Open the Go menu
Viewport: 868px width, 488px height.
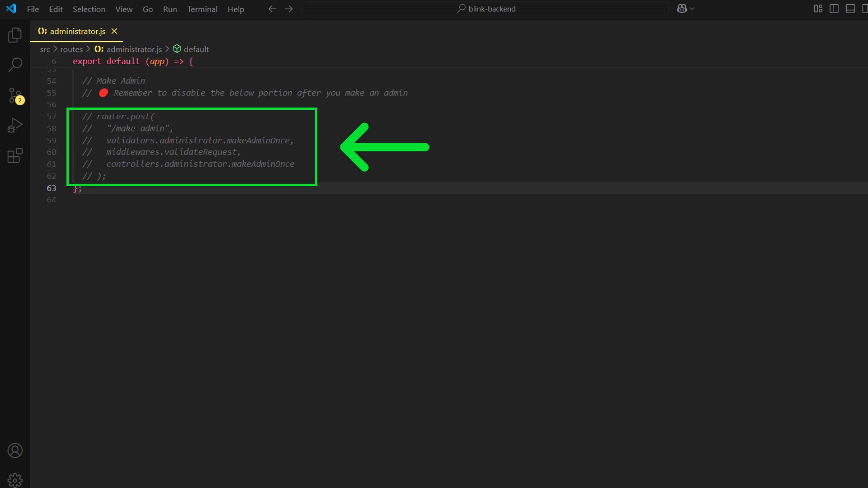point(147,9)
